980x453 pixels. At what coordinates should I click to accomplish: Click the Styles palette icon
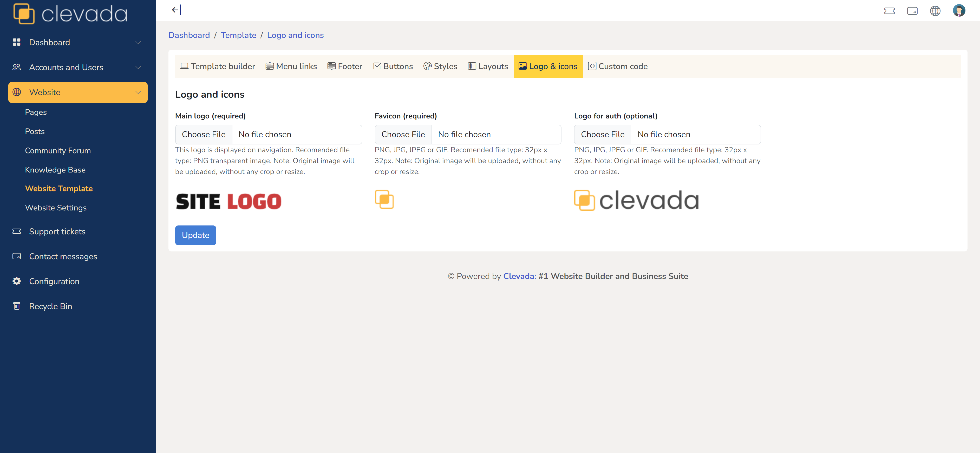pos(427,66)
